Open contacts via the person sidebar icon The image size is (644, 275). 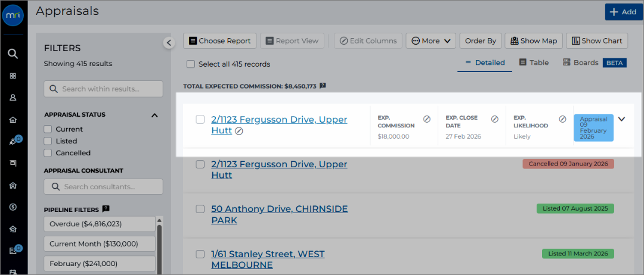pyautogui.click(x=13, y=98)
